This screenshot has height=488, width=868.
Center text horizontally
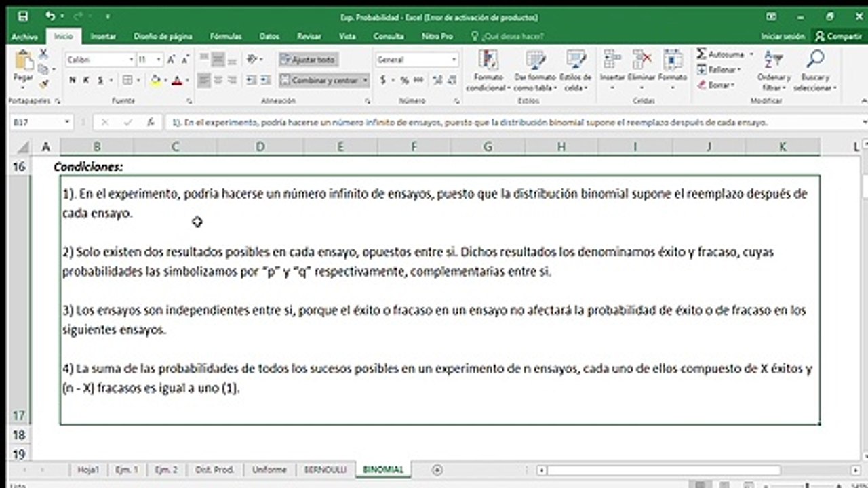(x=218, y=80)
